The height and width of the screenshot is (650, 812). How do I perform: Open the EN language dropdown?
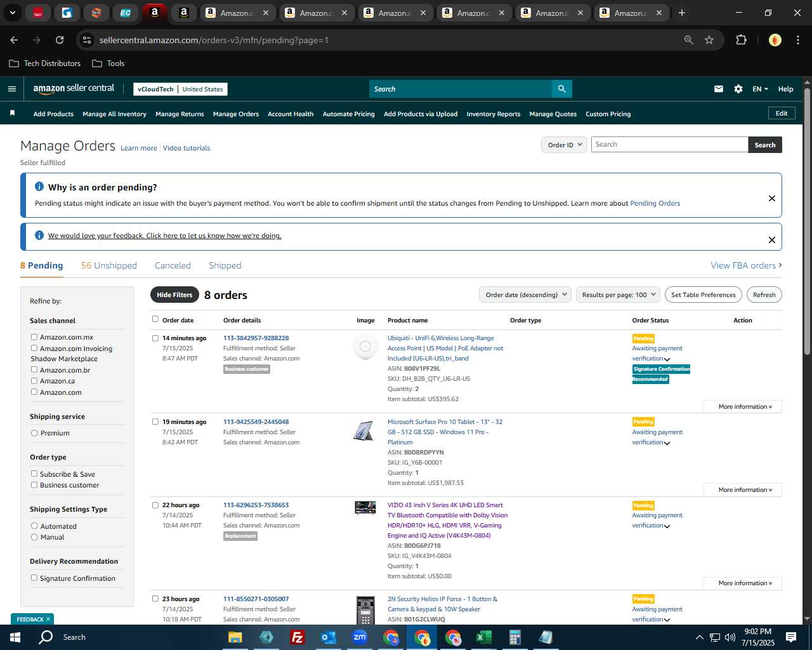[x=760, y=89]
